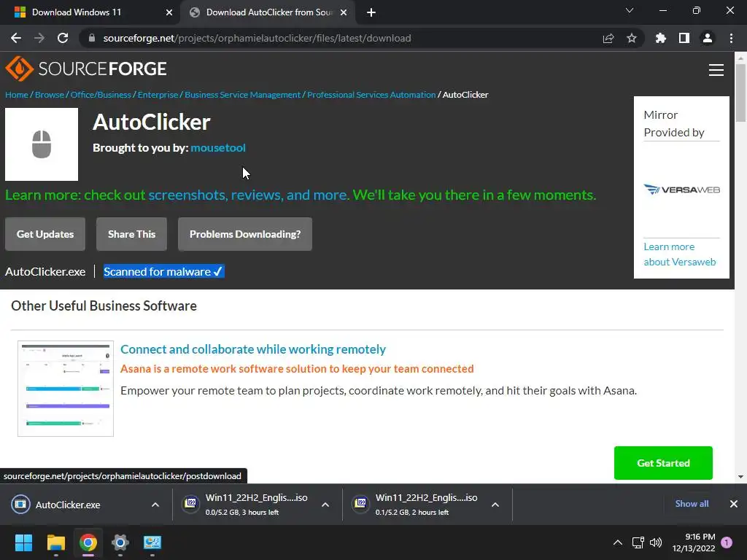Go back to the previous page
Viewport: 747px width, 560px height.
16,38
